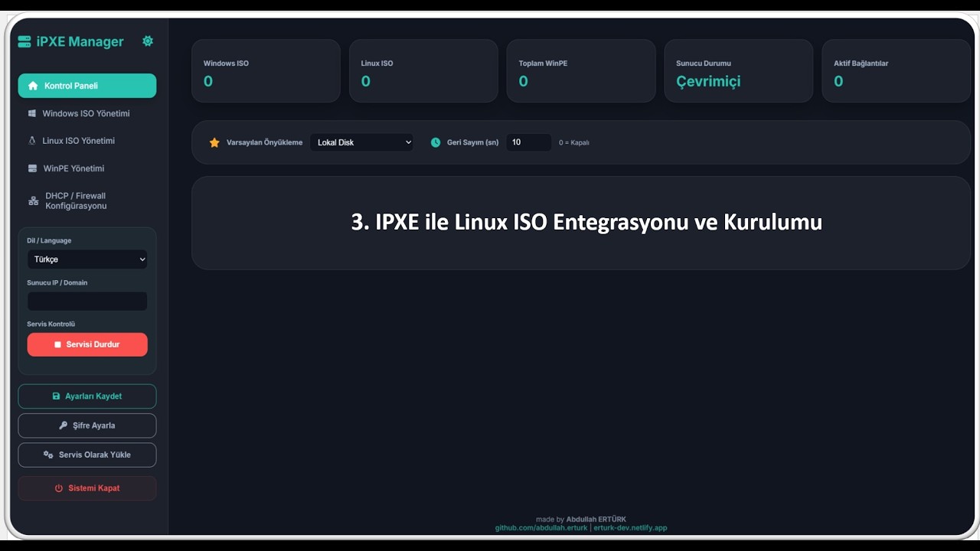Open DHCP / Firewall Konfigürasyonu
The height and width of the screenshot is (551, 980).
[x=87, y=201]
